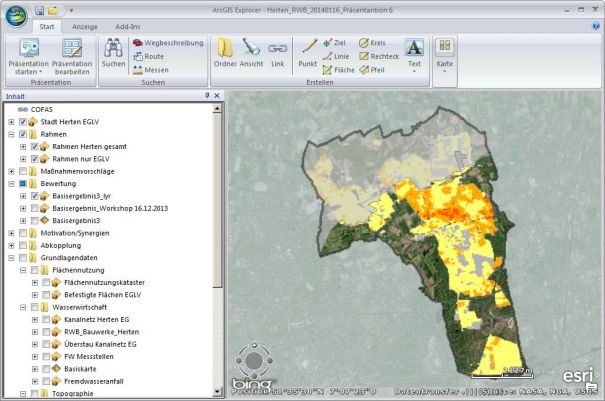Uncheck Rahmen Herten gesamt layer
The width and height of the screenshot is (605, 401).
pyautogui.click(x=35, y=147)
